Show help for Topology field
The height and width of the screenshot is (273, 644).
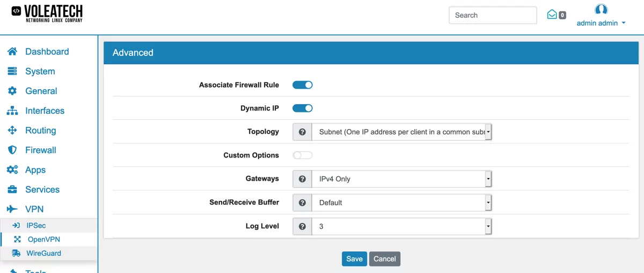coord(302,132)
